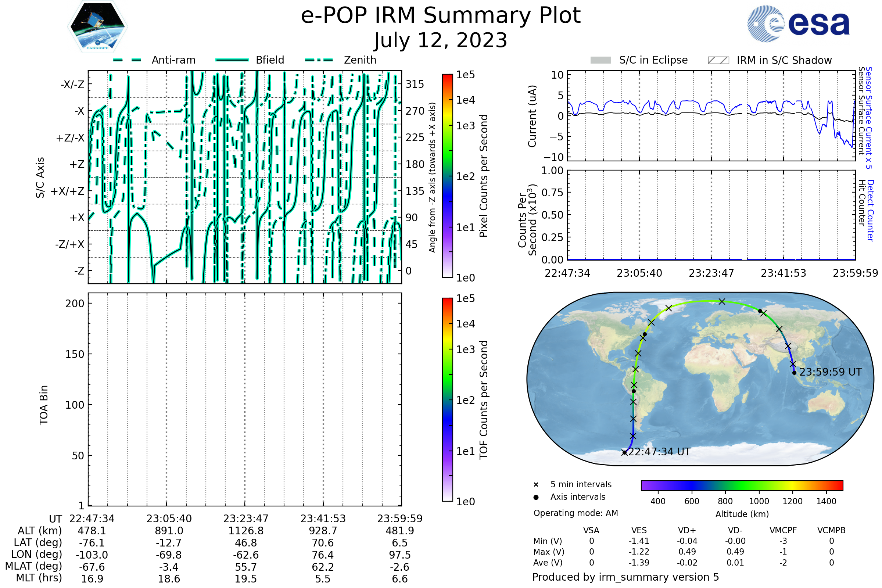Click the e-POP IRM Summary Plot title
The width and height of the screenshot is (882, 588).
[441, 16]
